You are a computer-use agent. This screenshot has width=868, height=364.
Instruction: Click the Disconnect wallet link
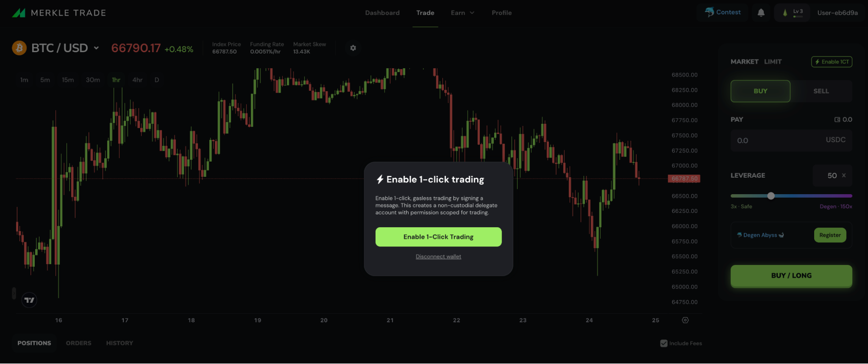(439, 257)
